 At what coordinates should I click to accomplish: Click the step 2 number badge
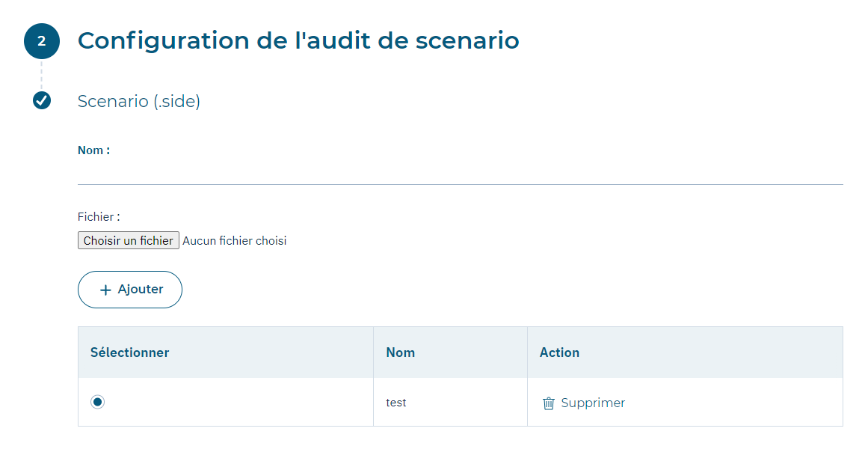[42, 41]
